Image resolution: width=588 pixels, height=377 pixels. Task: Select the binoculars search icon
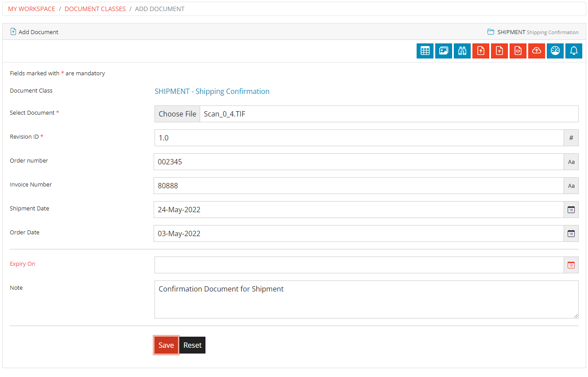(x=462, y=51)
